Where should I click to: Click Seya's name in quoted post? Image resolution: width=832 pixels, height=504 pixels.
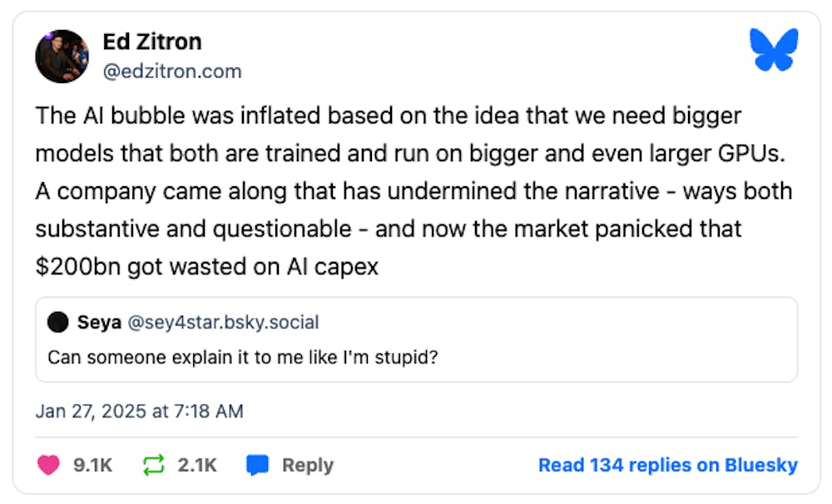click(99, 322)
